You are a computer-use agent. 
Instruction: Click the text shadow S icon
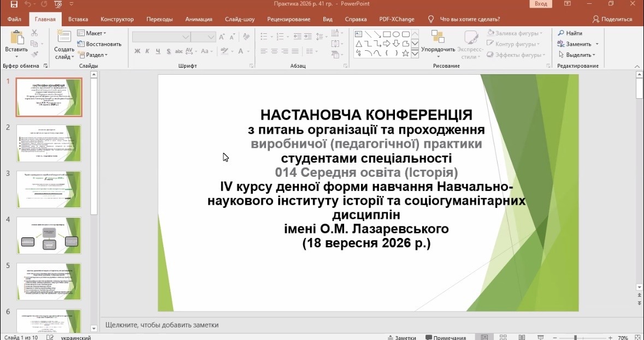pyautogui.click(x=168, y=51)
